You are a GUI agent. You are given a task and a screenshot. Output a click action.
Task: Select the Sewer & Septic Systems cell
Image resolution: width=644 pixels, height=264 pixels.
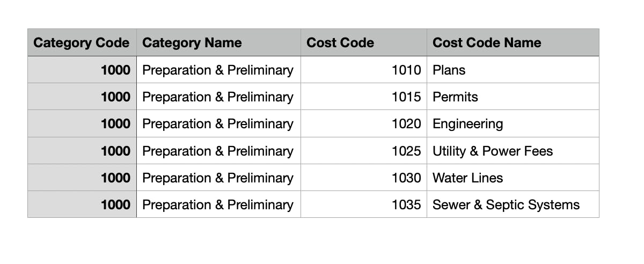click(506, 204)
